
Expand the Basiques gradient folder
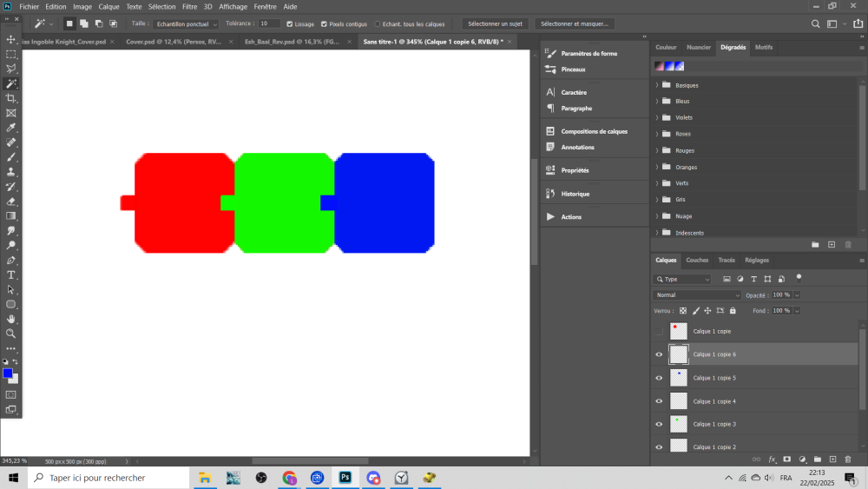click(x=657, y=85)
